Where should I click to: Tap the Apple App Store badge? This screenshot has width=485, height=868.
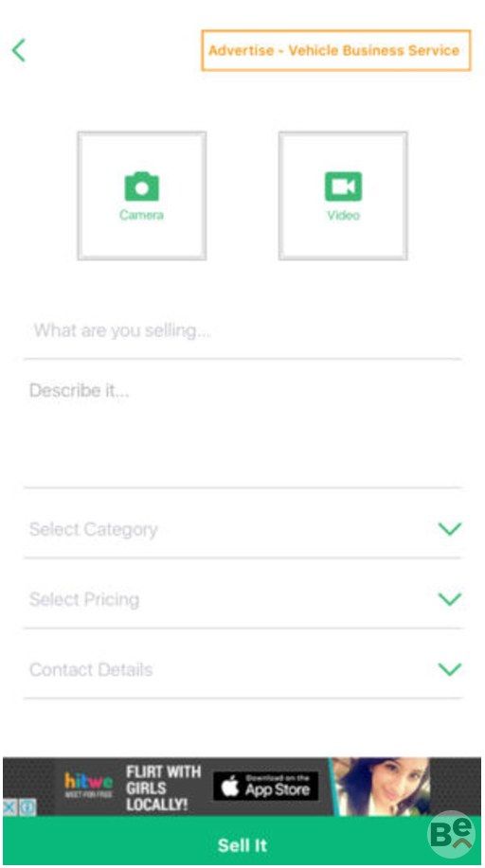266,786
